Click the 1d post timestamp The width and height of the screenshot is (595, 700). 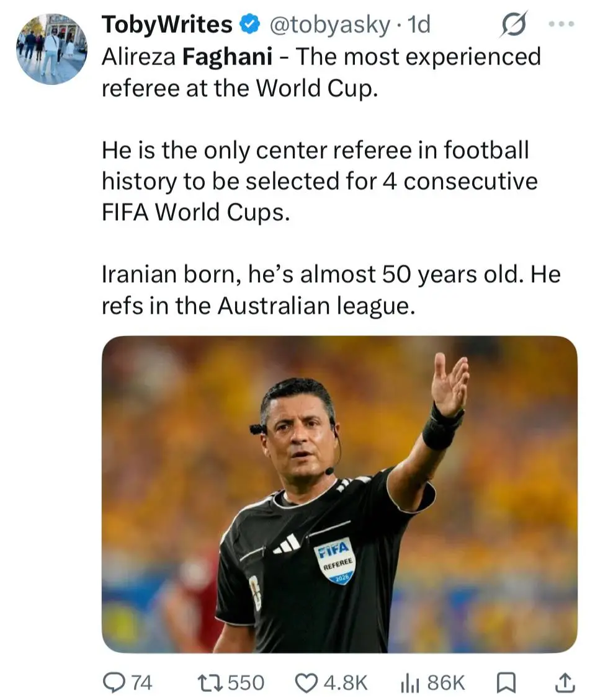click(419, 25)
